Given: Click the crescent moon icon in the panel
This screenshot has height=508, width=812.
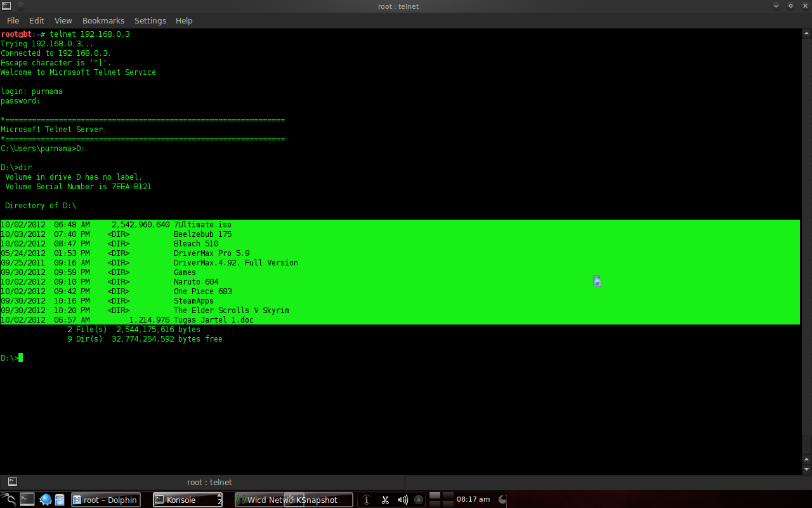Looking at the screenshot, I should point(503,500).
